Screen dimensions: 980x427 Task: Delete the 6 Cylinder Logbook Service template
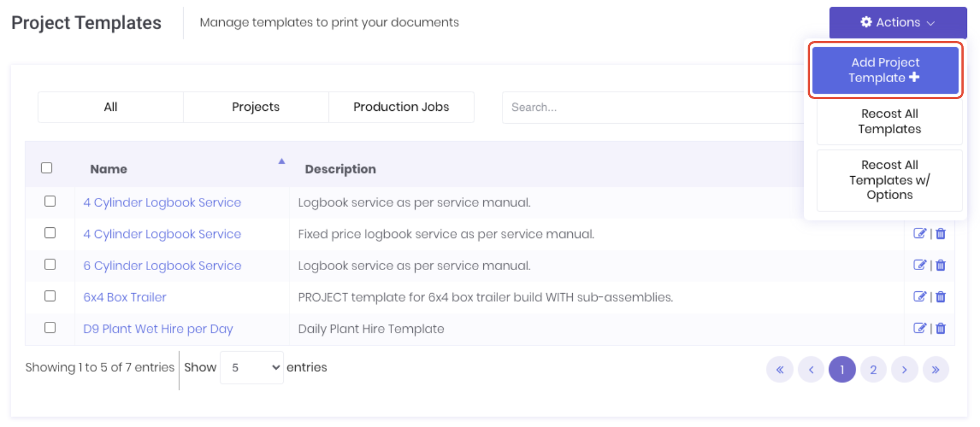(941, 265)
